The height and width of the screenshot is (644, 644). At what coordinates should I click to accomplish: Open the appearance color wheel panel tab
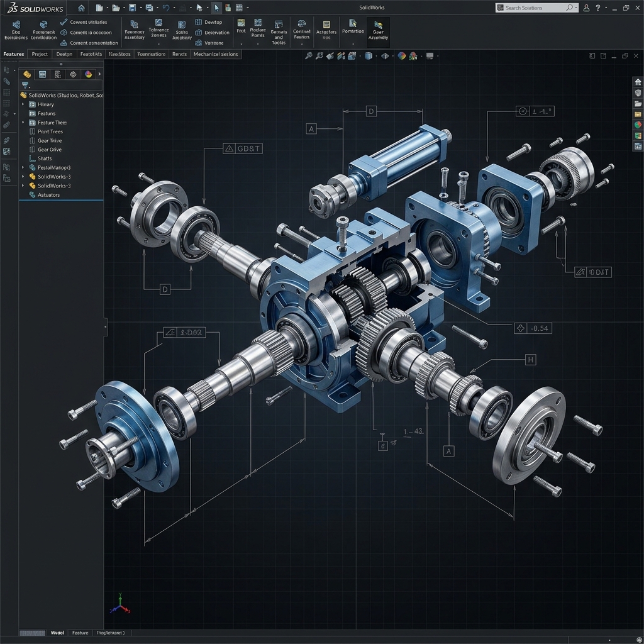click(x=88, y=74)
